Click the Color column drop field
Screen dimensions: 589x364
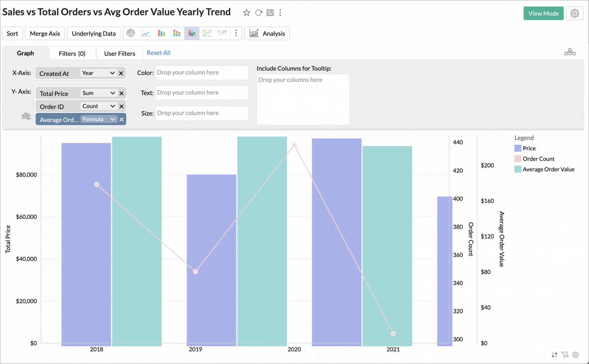pyautogui.click(x=202, y=73)
